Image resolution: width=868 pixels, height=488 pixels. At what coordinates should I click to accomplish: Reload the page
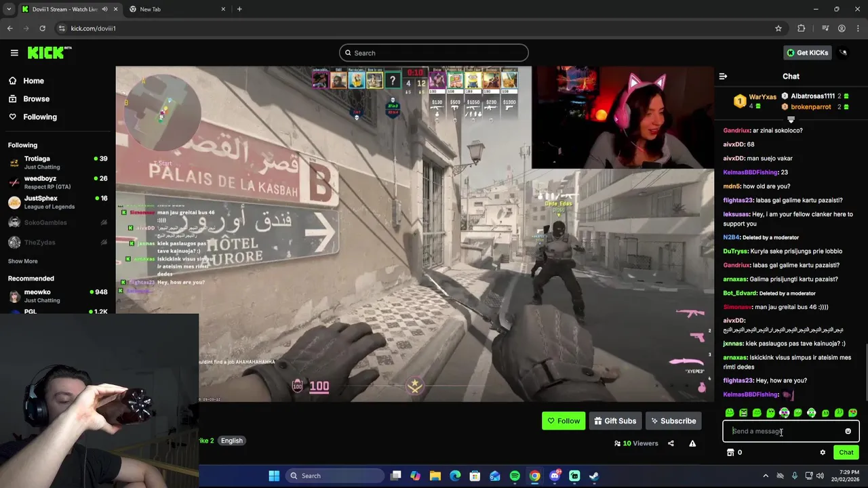(42, 28)
